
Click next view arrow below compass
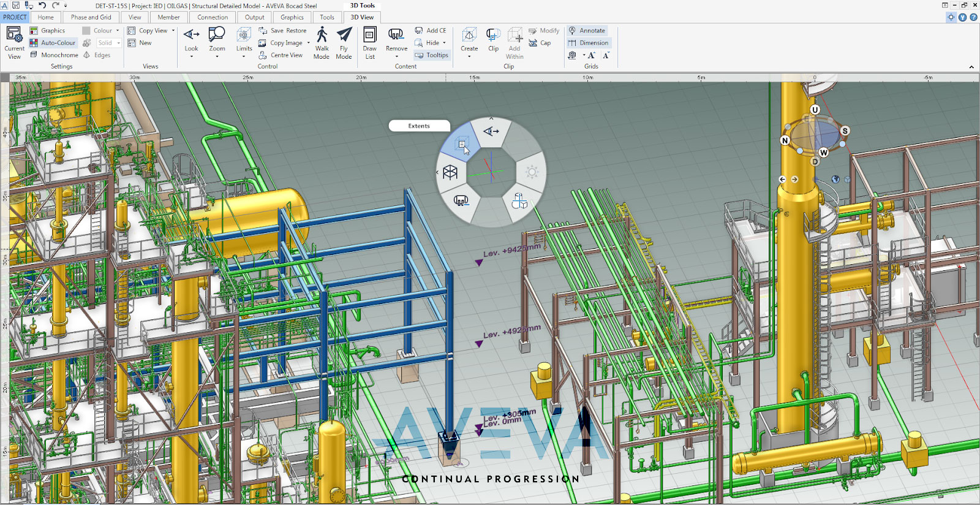(x=794, y=180)
